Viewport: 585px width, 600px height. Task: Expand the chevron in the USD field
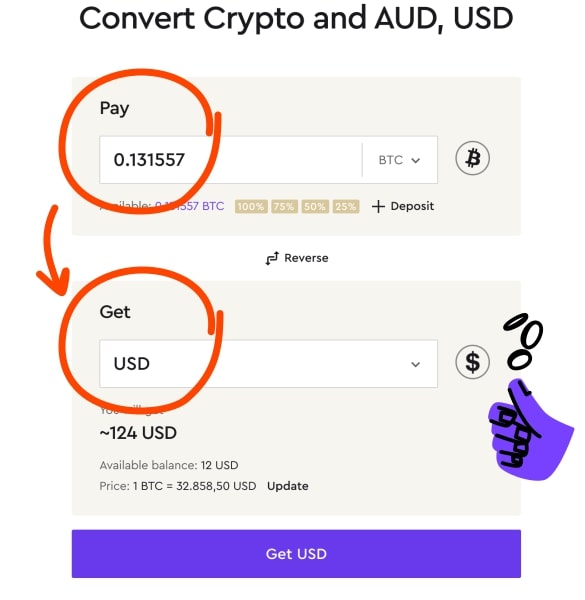pos(416,364)
